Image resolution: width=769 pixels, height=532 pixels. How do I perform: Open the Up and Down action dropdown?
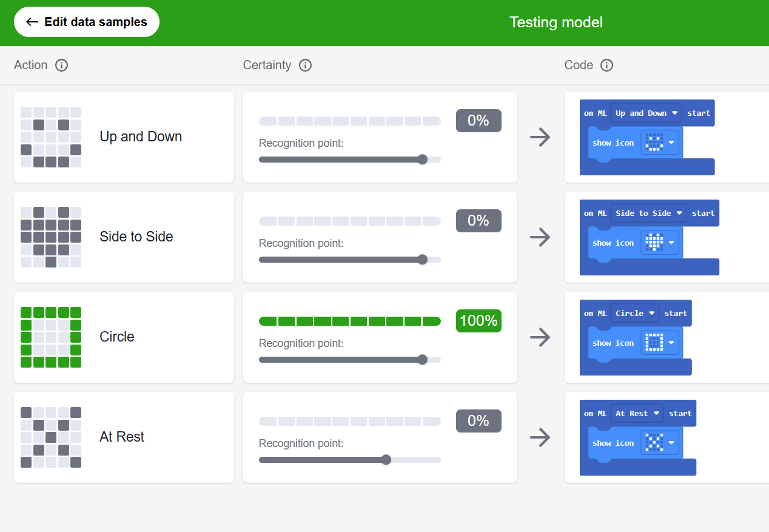tap(646, 113)
